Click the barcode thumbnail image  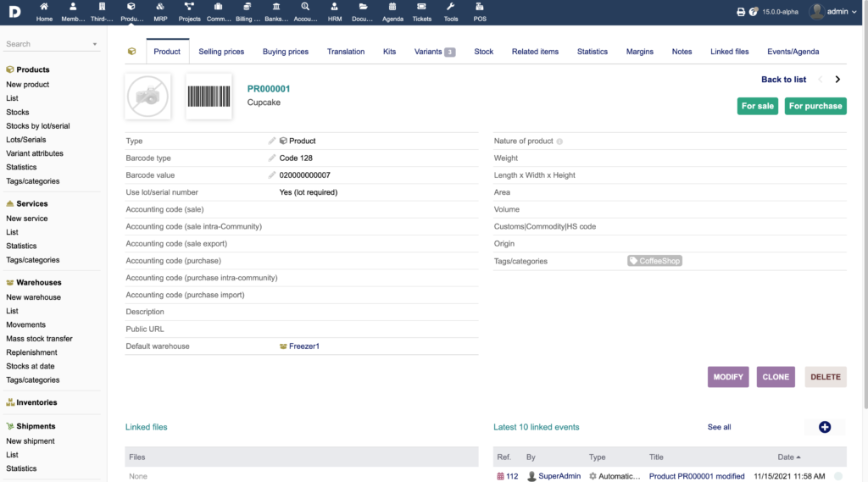(x=209, y=96)
